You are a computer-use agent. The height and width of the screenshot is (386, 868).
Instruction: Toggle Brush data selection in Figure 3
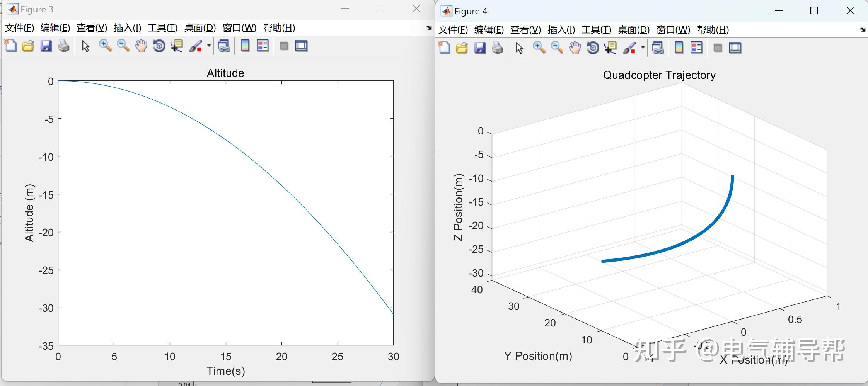[195, 46]
